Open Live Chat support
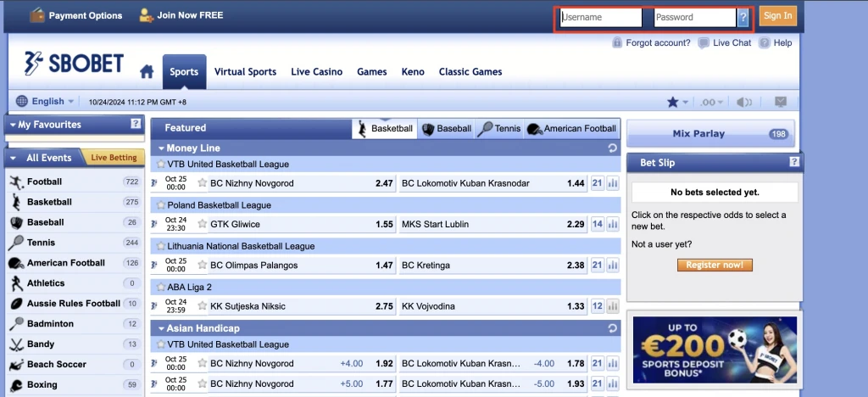 (x=725, y=42)
